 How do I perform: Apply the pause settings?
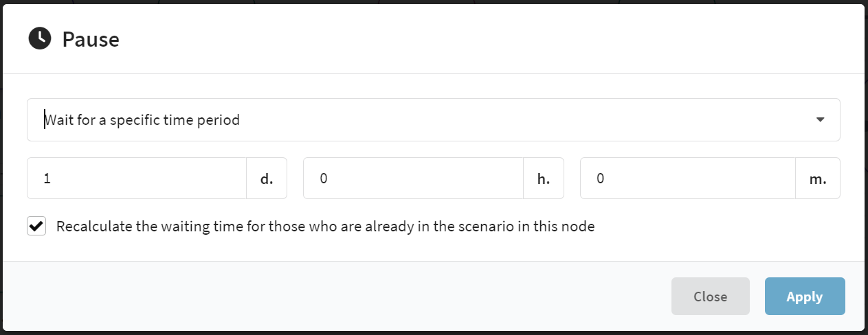(x=805, y=297)
